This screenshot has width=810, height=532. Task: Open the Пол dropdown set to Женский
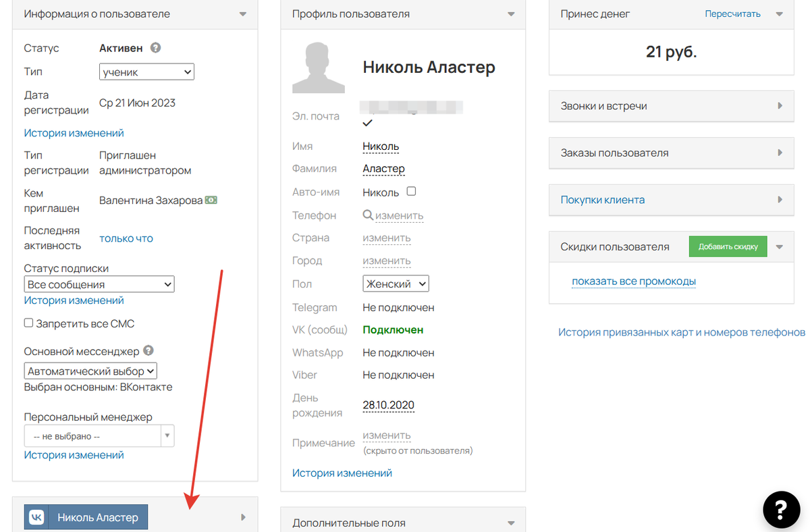pyautogui.click(x=396, y=284)
